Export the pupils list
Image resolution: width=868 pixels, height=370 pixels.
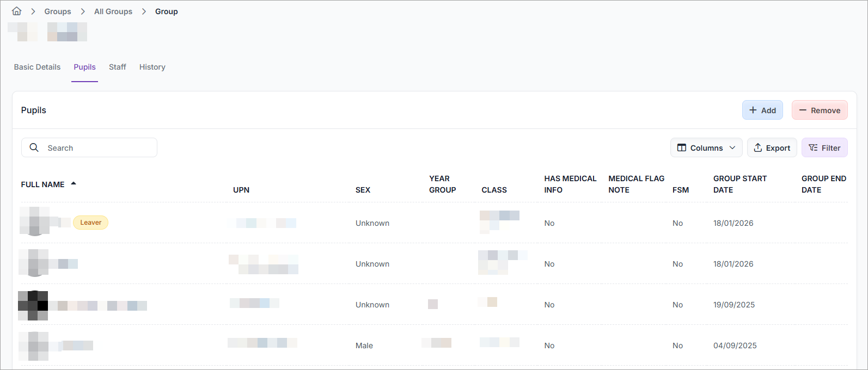[772, 148]
